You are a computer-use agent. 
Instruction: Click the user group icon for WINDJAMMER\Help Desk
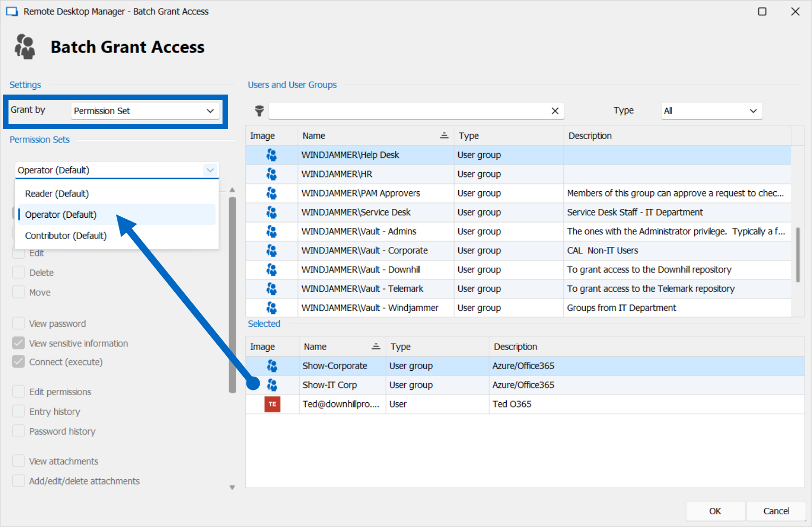272,155
